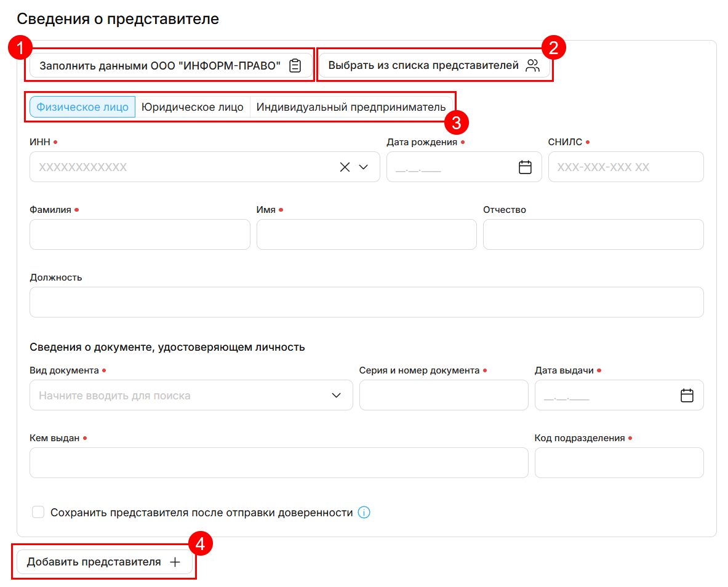Enable Сохранить представителя после отправки доверенности checkbox
The width and height of the screenshot is (728, 587).
pyautogui.click(x=38, y=513)
